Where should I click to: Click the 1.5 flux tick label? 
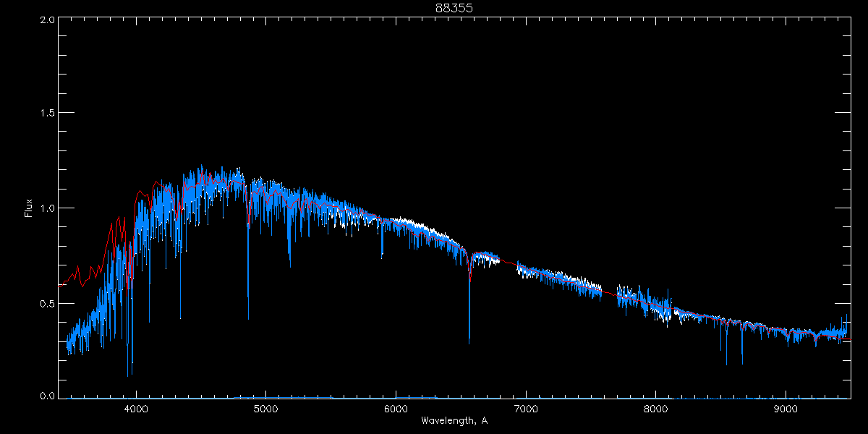point(48,114)
